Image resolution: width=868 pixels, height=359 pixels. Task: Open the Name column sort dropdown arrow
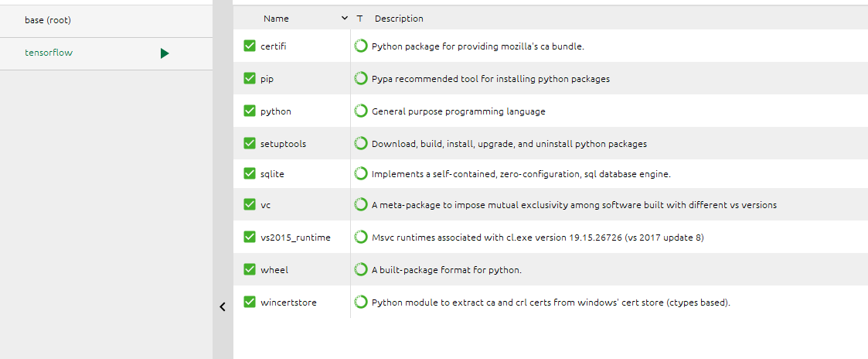pos(345,19)
